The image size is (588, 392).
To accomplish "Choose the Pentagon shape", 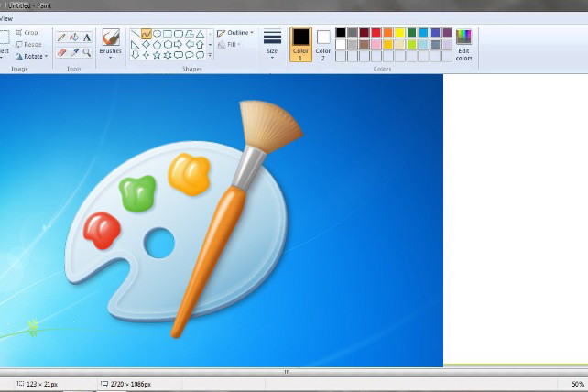I will (x=157, y=45).
